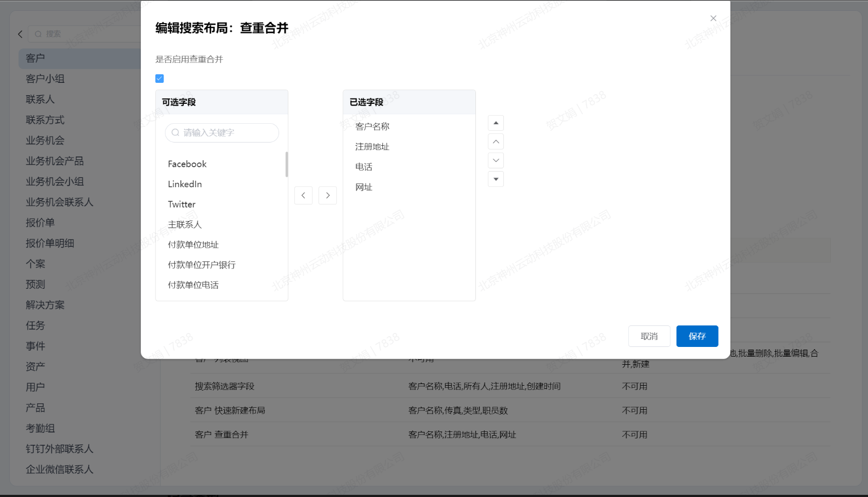Select 客户名称 in selected fields
The height and width of the screenshot is (497, 868).
pyautogui.click(x=372, y=126)
